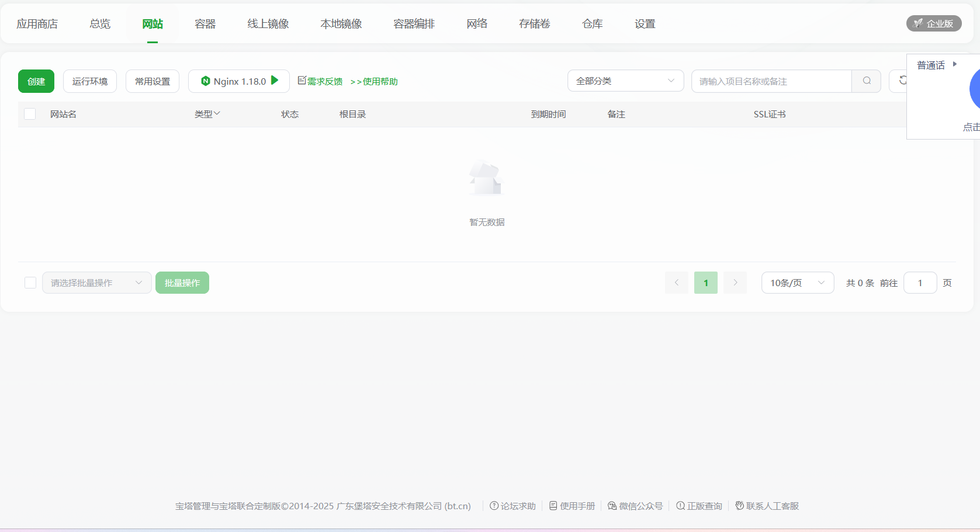The height and width of the screenshot is (532, 980).
Task: Click the 企业版 enterprise badge
Action: [933, 23]
